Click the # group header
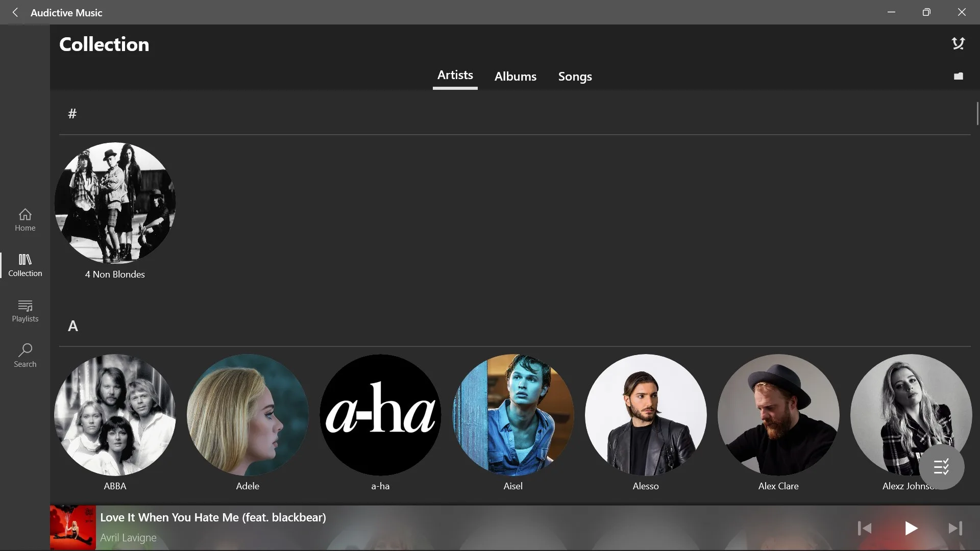 click(x=72, y=114)
